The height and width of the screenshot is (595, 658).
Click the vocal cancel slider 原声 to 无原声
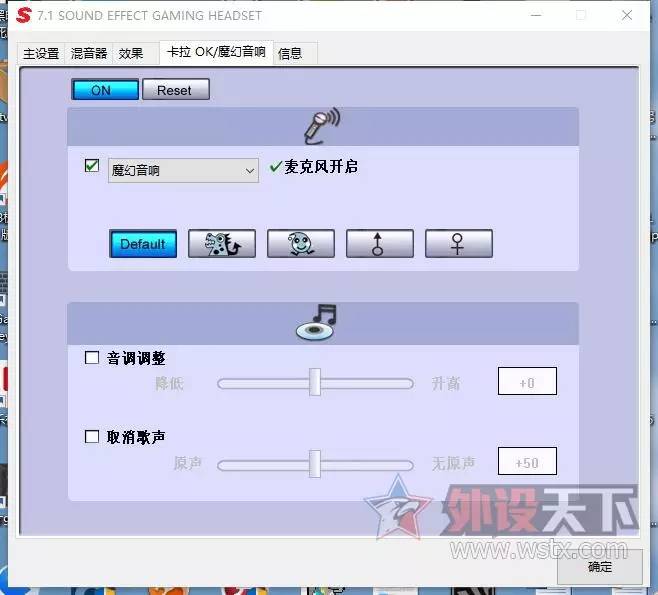click(315, 465)
